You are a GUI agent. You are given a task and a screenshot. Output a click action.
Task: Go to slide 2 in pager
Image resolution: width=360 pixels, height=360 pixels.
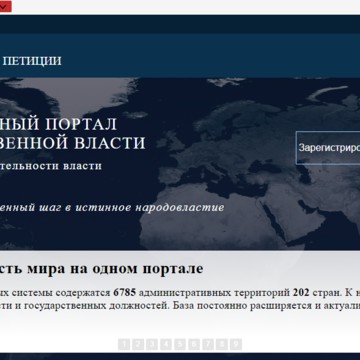click(x=138, y=345)
